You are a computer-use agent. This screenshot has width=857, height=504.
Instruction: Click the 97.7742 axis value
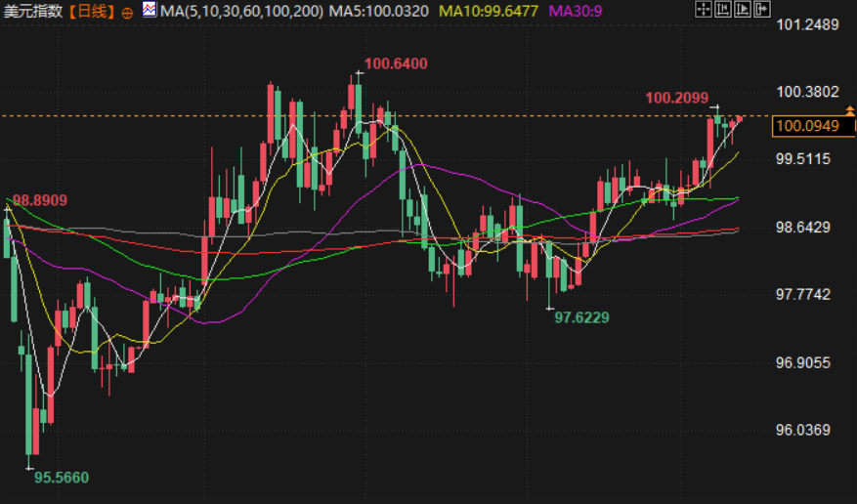pos(803,295)
